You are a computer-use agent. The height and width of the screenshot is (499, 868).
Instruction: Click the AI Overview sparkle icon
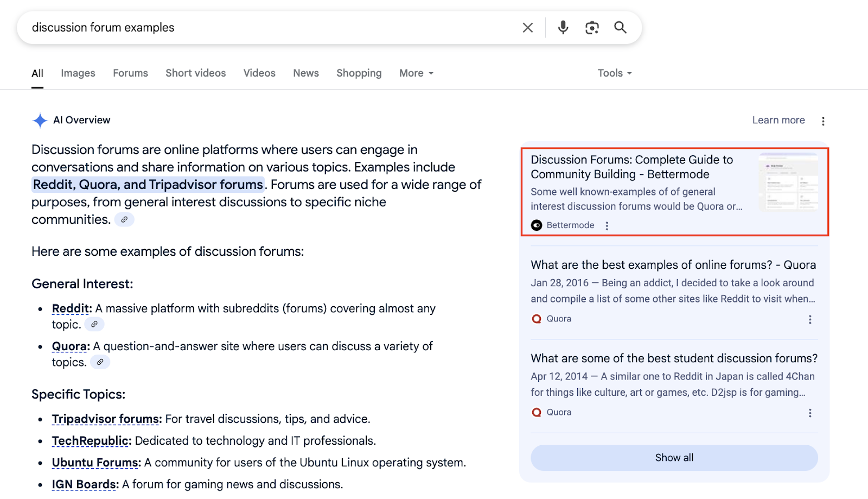pyautogui.click(x=40, y=120)
